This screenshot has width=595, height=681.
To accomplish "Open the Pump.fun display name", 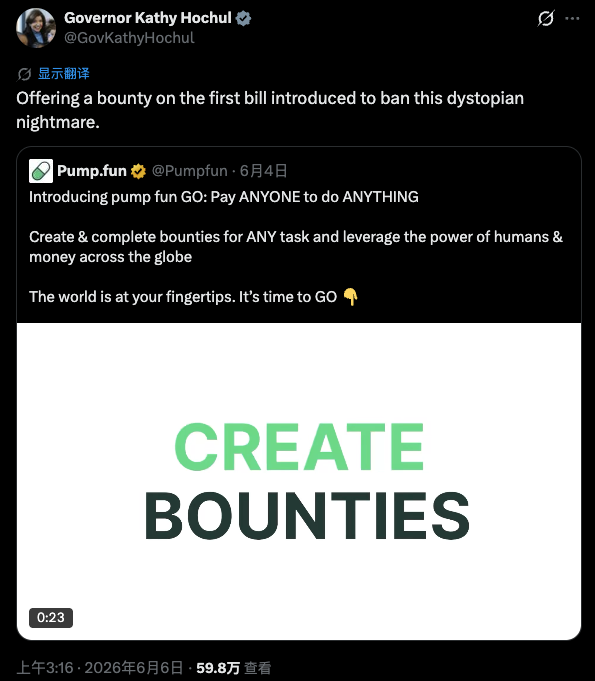I will 92,171.
